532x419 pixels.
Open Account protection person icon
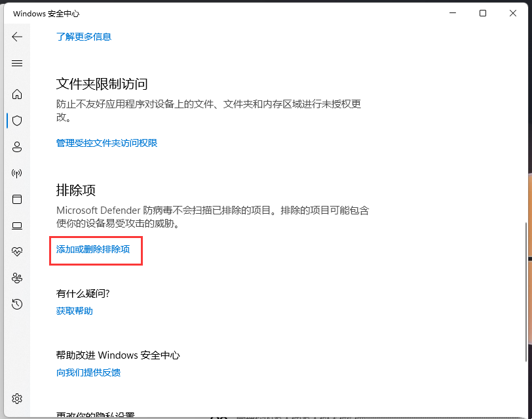click(17, 147)
